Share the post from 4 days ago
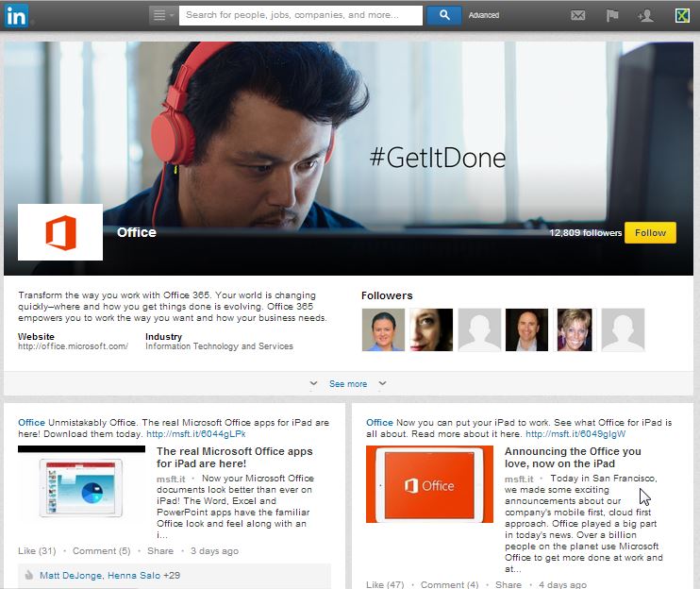Viewport: 700px width, 589px height. point(508,584)
